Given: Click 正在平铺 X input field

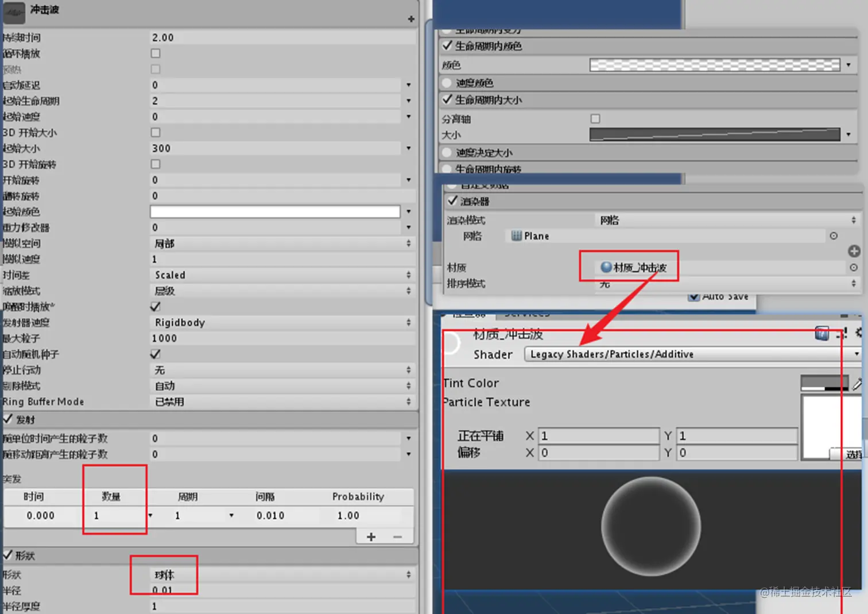Looking at the screenshot, I should (599, 436).
